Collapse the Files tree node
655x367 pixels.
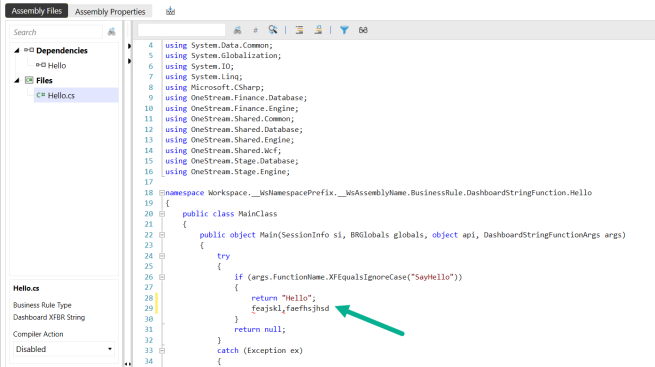click(17, 80)
